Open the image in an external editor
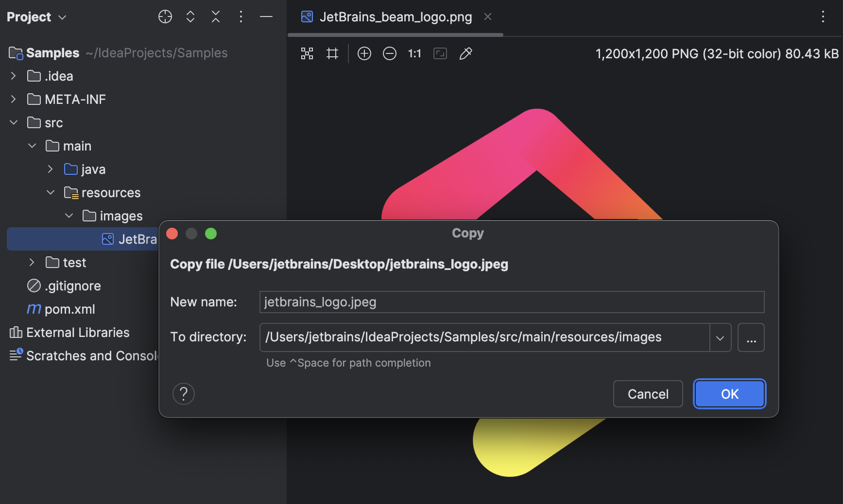843x504 pixels. [x=465, y=53]
